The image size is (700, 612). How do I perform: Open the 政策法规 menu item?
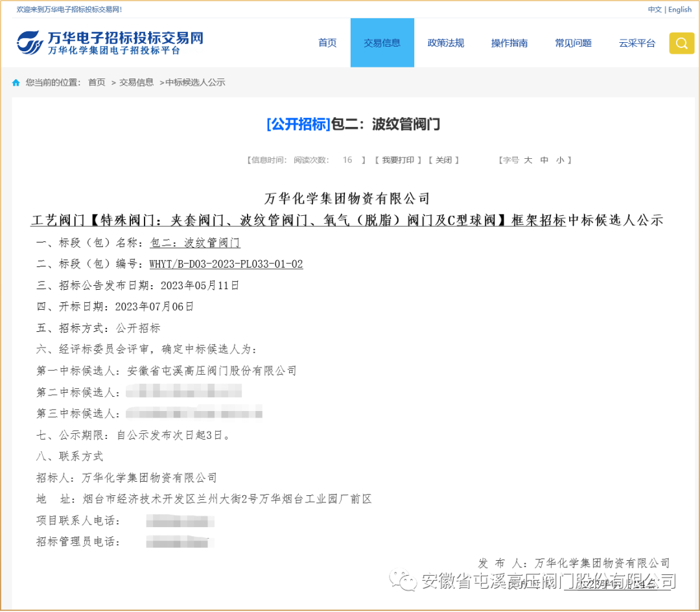click(445, 43)
